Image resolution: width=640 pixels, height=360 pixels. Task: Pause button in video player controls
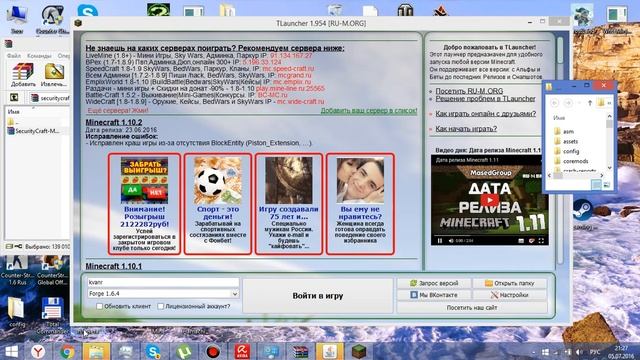tap(440, 241)
